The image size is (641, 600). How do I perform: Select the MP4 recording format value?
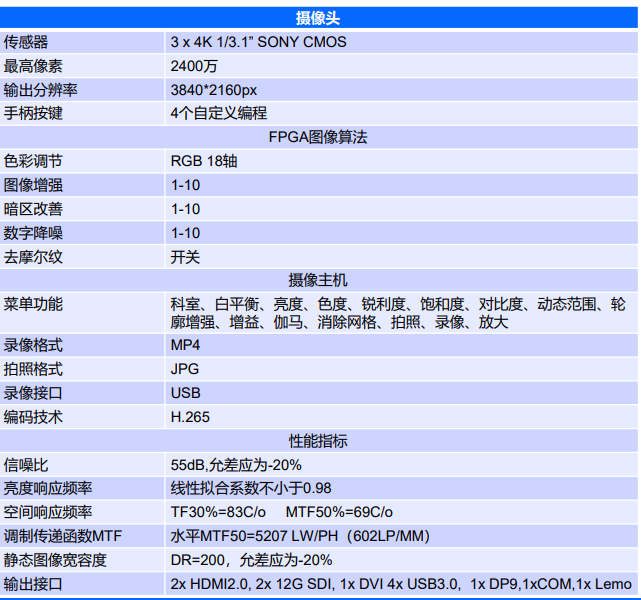(186, 345)
